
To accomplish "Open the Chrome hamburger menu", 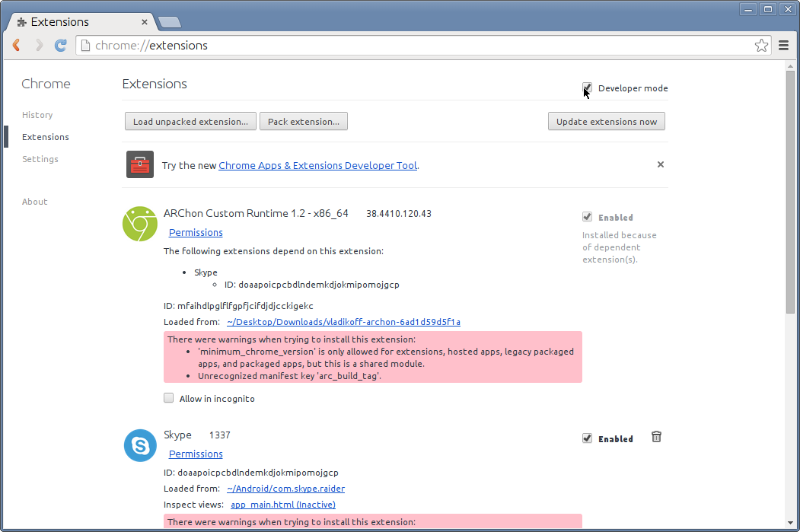I will 784,46.
